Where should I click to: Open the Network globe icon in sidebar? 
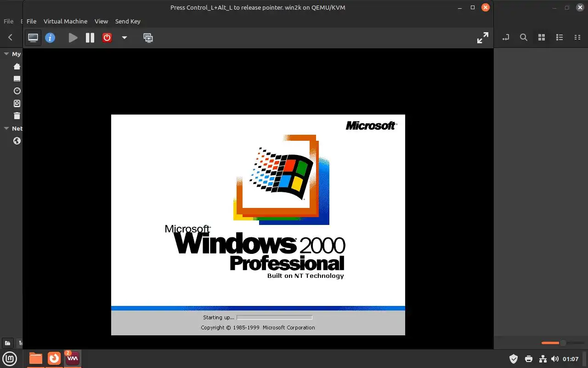(x=17, y=141)
